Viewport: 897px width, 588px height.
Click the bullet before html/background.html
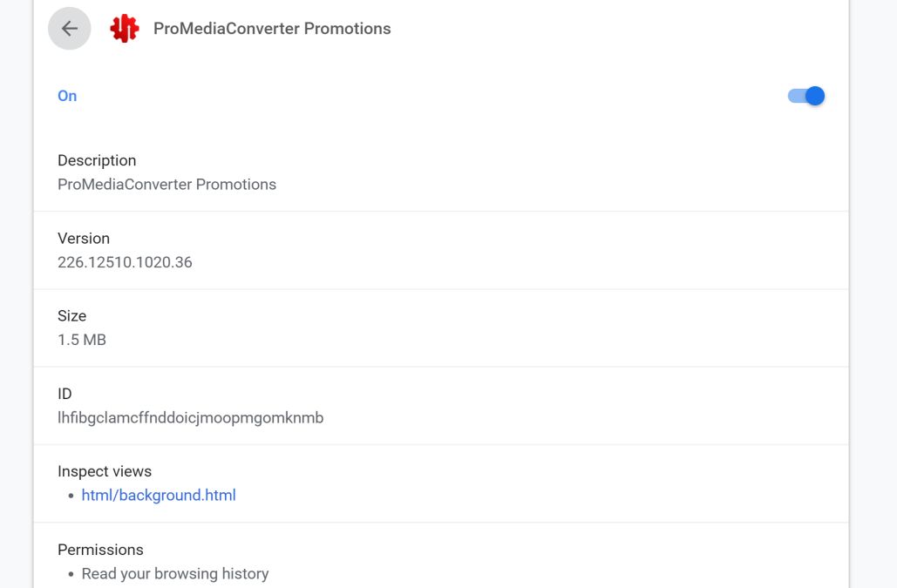(x=71, y=497)
